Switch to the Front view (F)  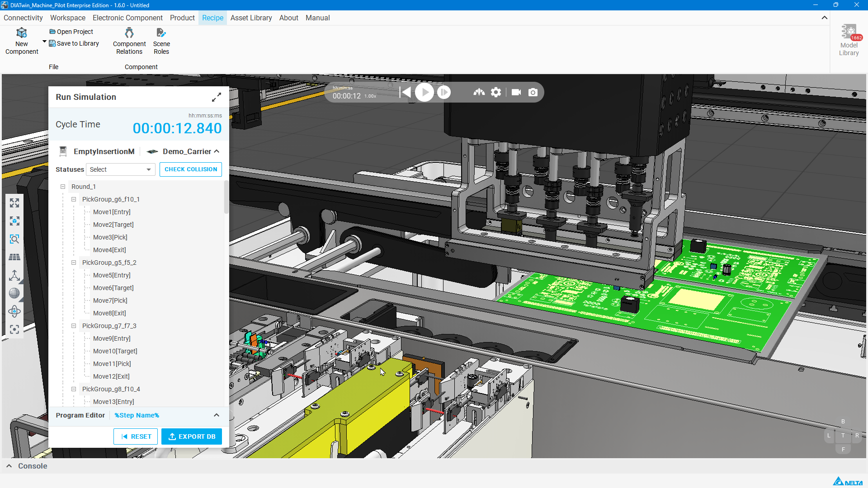[x=843, y=449]
